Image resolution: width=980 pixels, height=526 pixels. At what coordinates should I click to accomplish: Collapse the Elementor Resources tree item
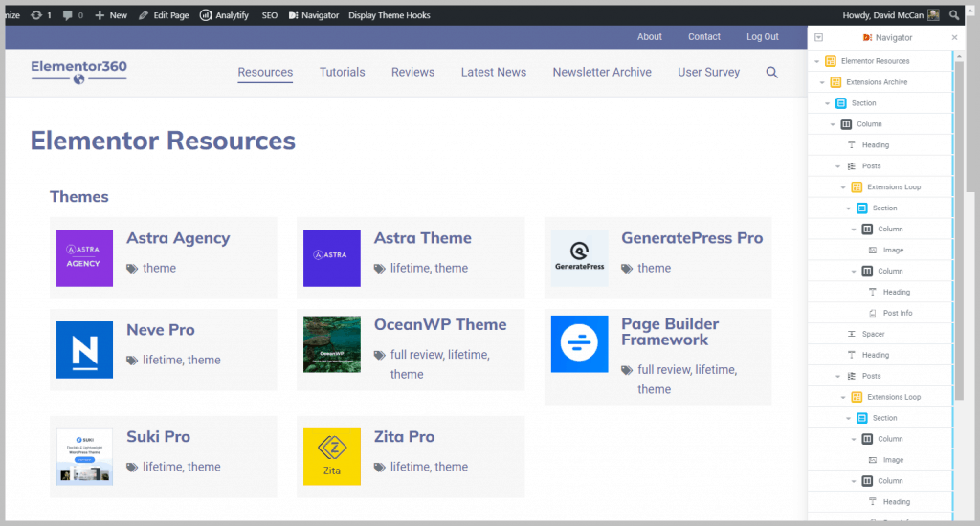point(817,61)
